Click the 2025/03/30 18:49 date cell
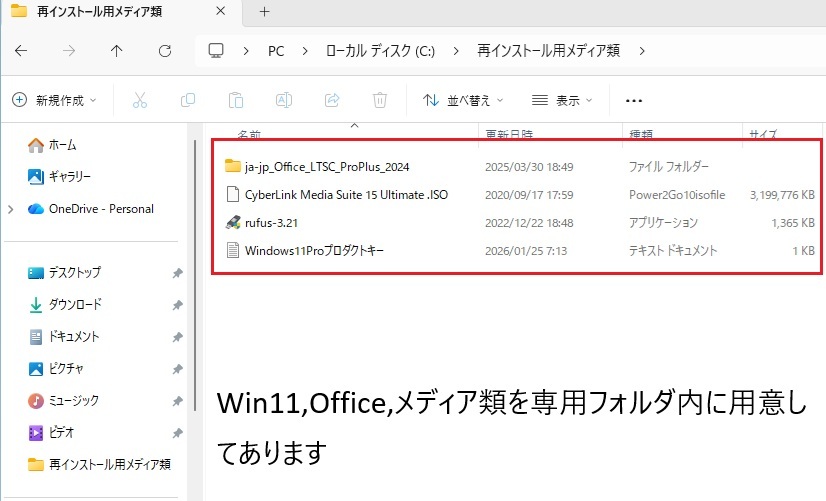Image resolution: width=826 pixels, height=501 pixels. pyautogui.click(x=529, y=167)
